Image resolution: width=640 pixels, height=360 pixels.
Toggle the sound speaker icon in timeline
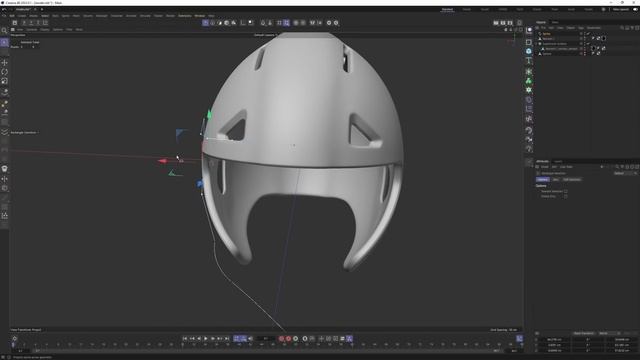(251, 338)
